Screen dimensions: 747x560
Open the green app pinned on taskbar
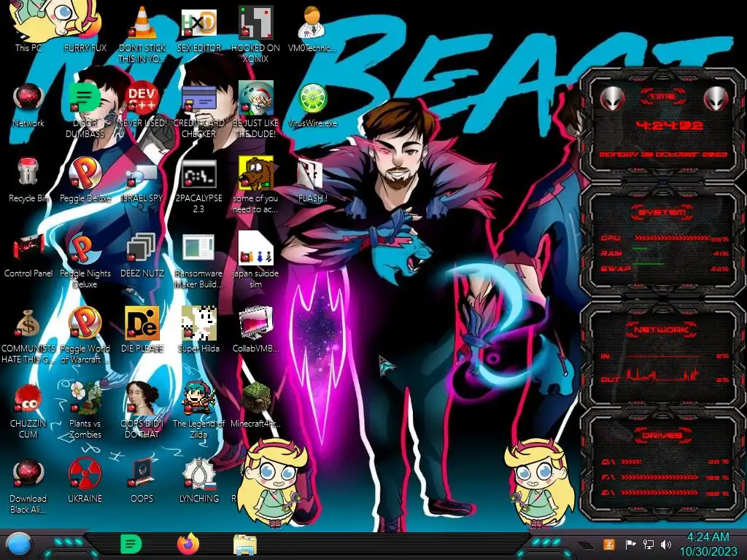[131, 544]
